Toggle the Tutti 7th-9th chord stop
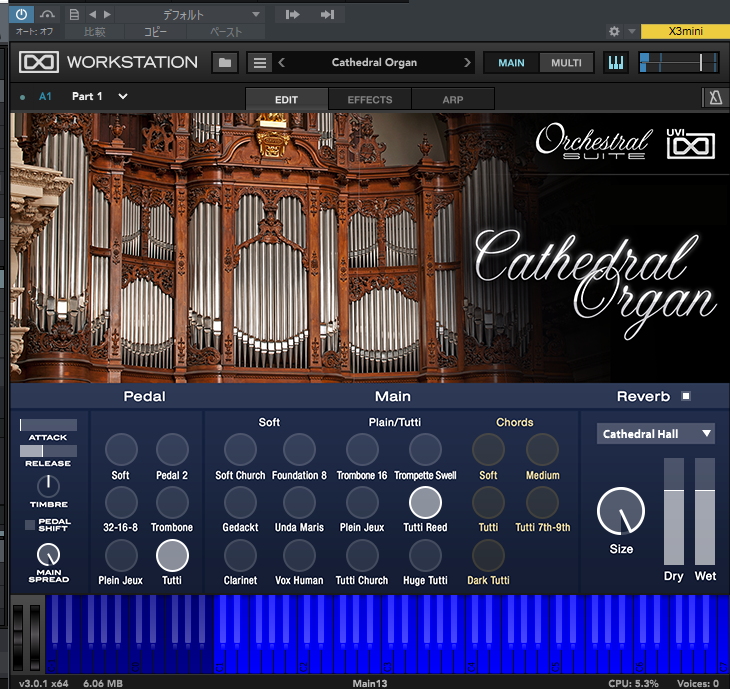730x689 pixels. point(542,503)
